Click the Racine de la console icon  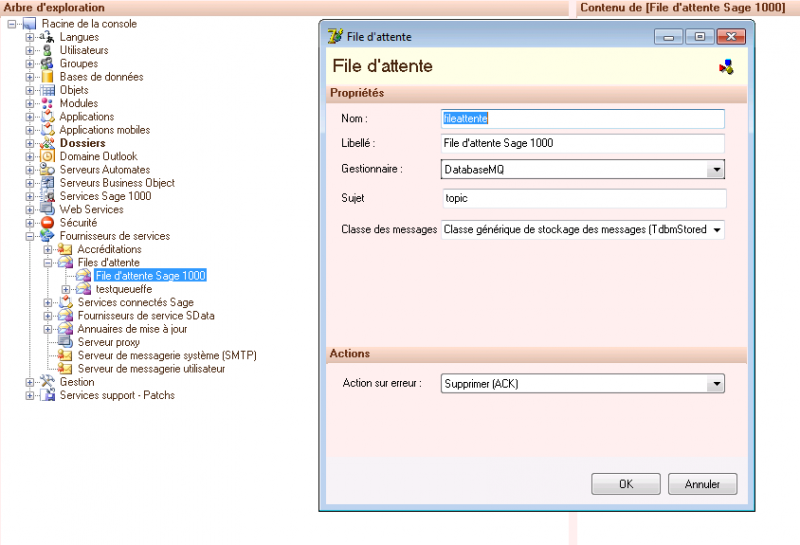click(x=29, y=23)
